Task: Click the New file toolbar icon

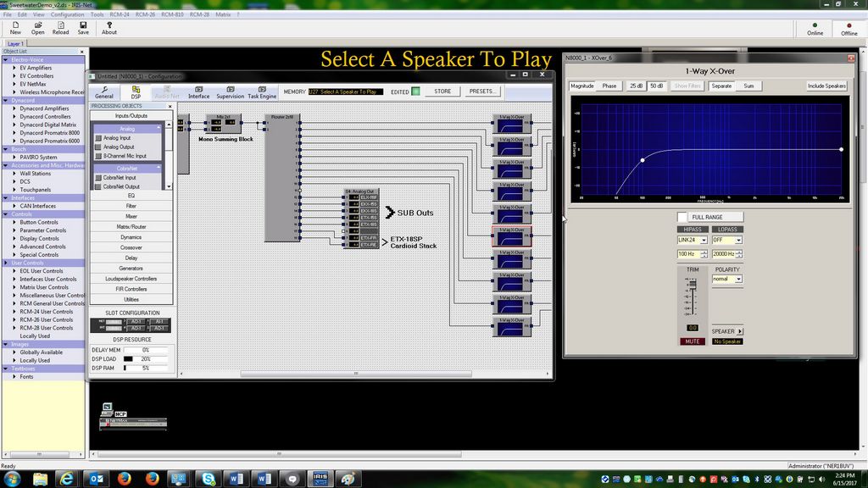Action: pos(15,28)
